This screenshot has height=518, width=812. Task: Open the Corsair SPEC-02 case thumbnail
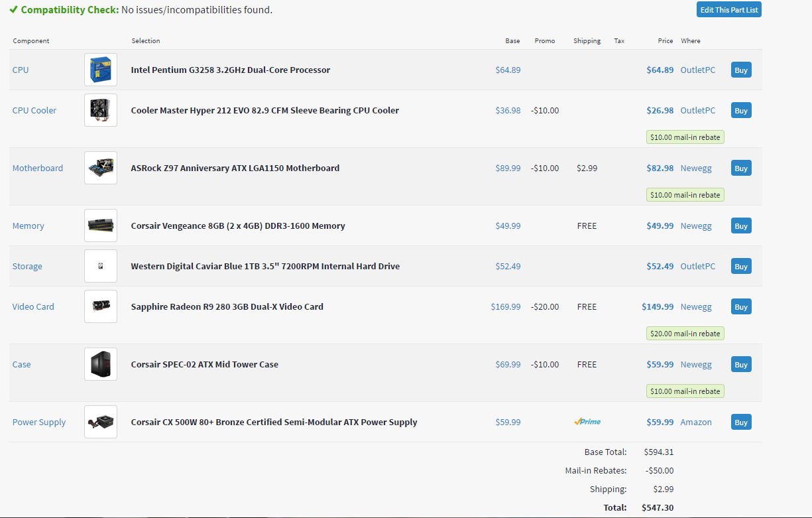click(101, 364)
